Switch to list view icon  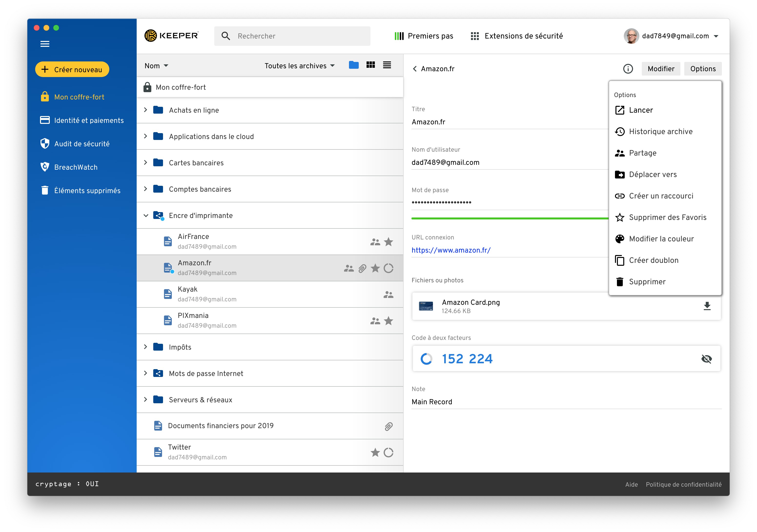tap(387, 65)
